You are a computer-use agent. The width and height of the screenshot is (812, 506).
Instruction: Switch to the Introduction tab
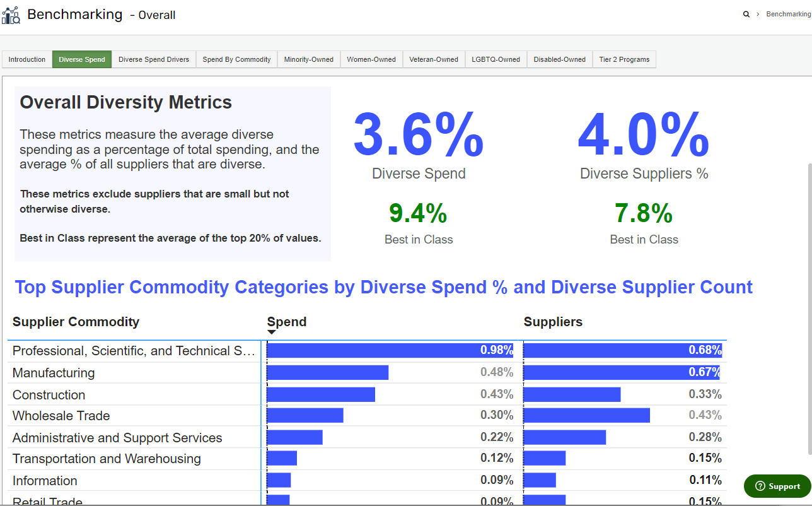click(x=26, y=59)
